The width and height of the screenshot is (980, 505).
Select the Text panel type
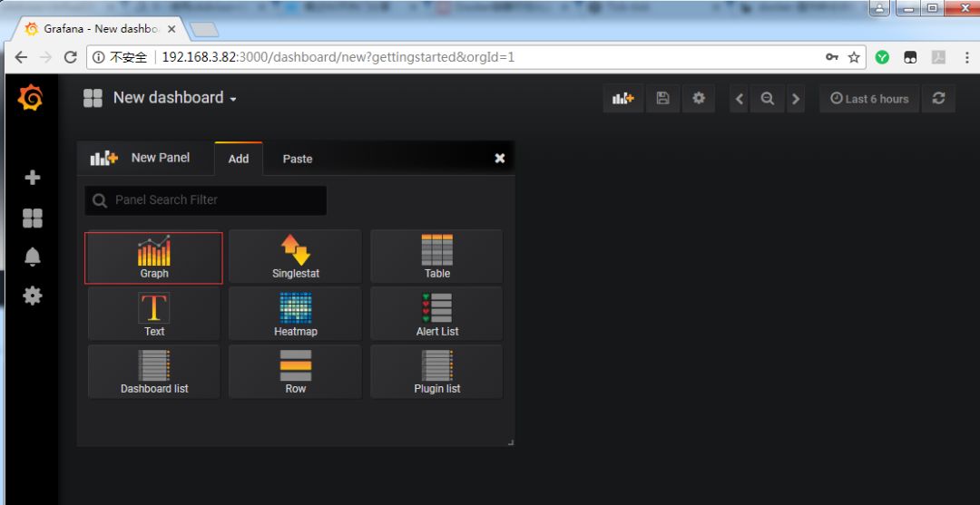[153, 314]
